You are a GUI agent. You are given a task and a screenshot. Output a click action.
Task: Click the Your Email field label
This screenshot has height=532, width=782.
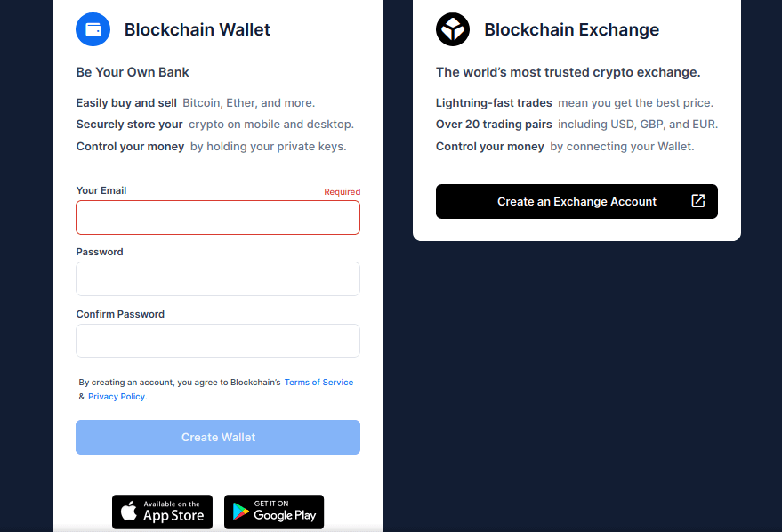point(101,190)
